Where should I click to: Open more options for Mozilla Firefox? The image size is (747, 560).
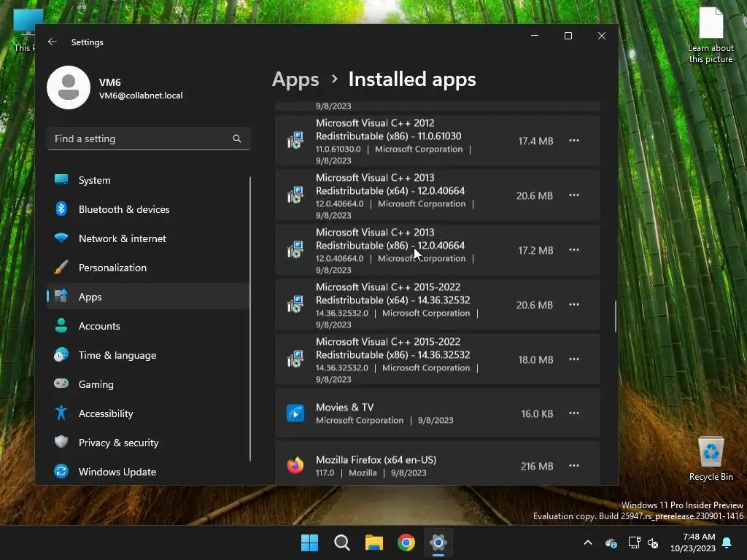point(574,466)
